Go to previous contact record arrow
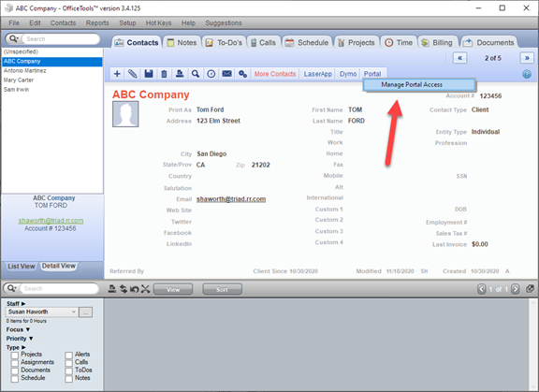Screen dimensions: 539x392 [460, 58]
